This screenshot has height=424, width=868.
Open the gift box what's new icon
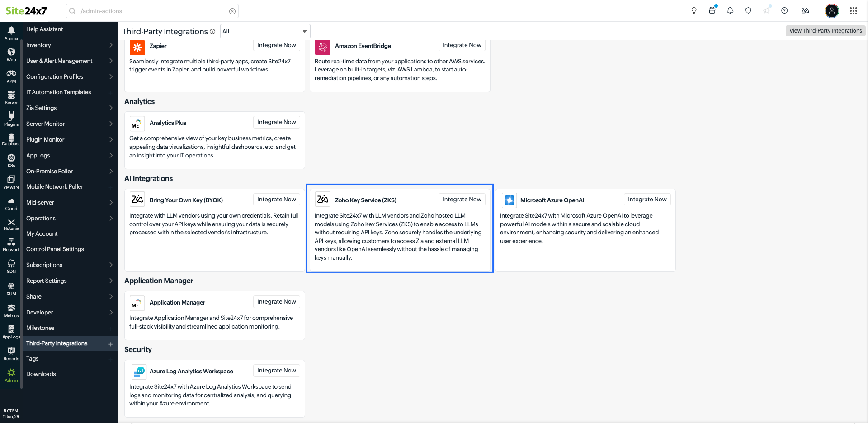click(712, 10)
